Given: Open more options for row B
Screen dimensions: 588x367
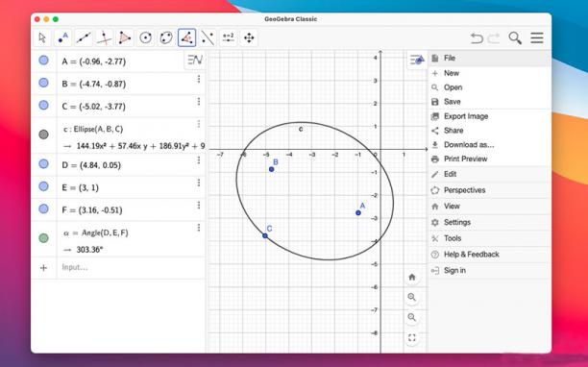Looking at the screenshot, I should tap(199, 79).
